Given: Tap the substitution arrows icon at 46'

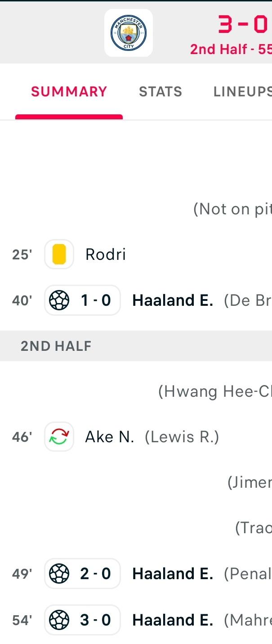Looking at the screenshot, I should point(59,437).
